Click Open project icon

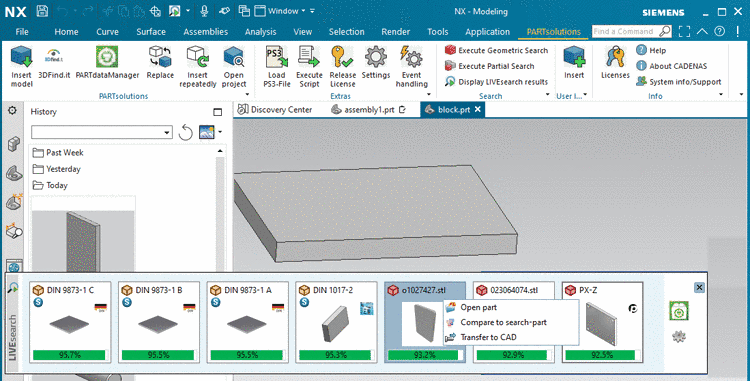tap(234, 57)
